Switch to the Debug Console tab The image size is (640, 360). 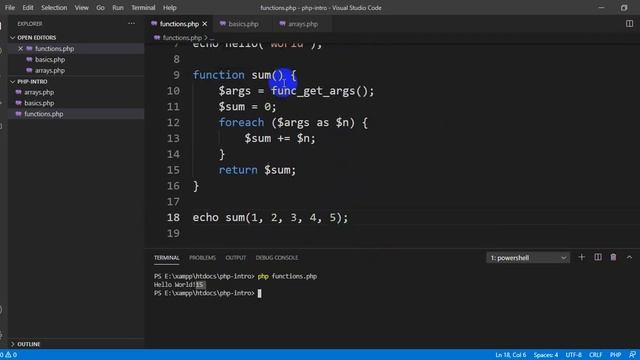(x=277, y=258)
